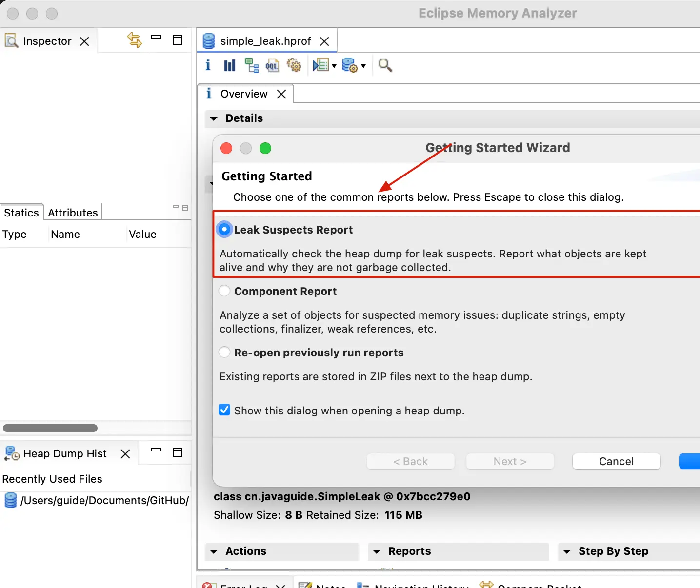Maximize the Inspector panel
Screen dimensions: 700x588
click(x=178, y=40)
